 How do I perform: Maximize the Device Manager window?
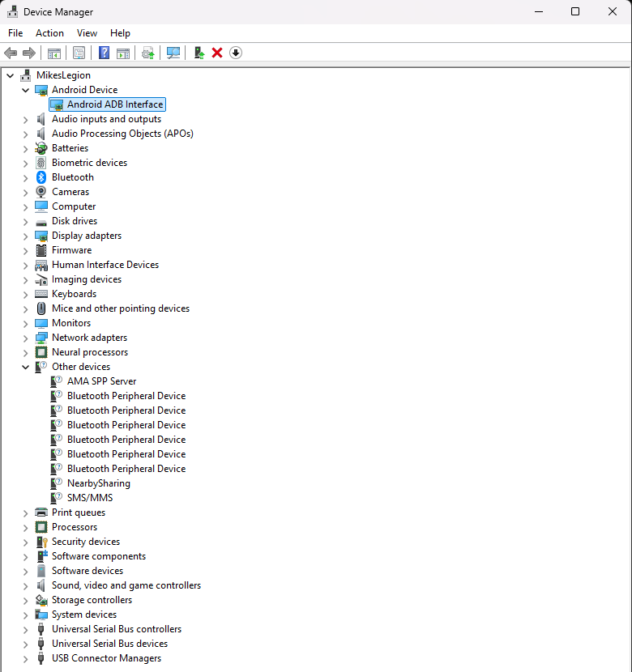coord(575,11)
